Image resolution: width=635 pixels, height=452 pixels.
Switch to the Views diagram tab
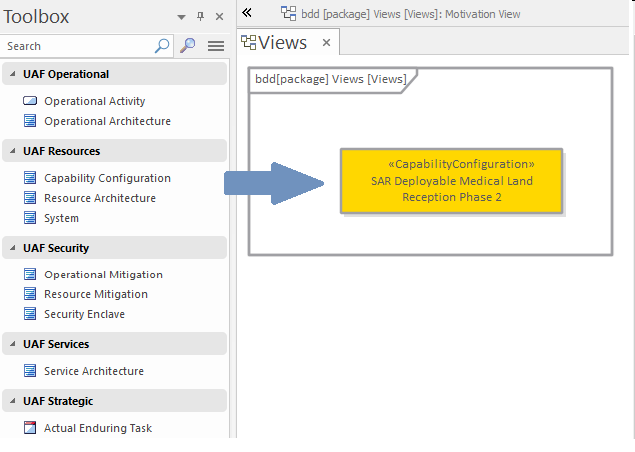coord(279,42)
